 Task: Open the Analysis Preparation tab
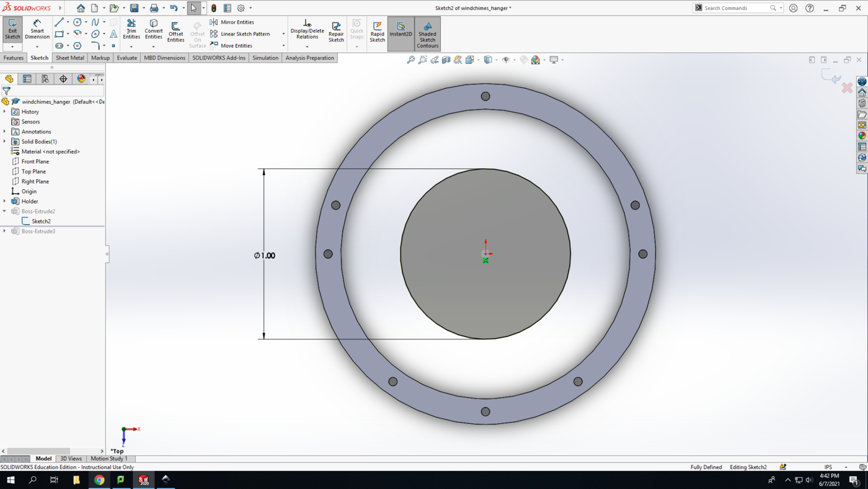(310, 58)
